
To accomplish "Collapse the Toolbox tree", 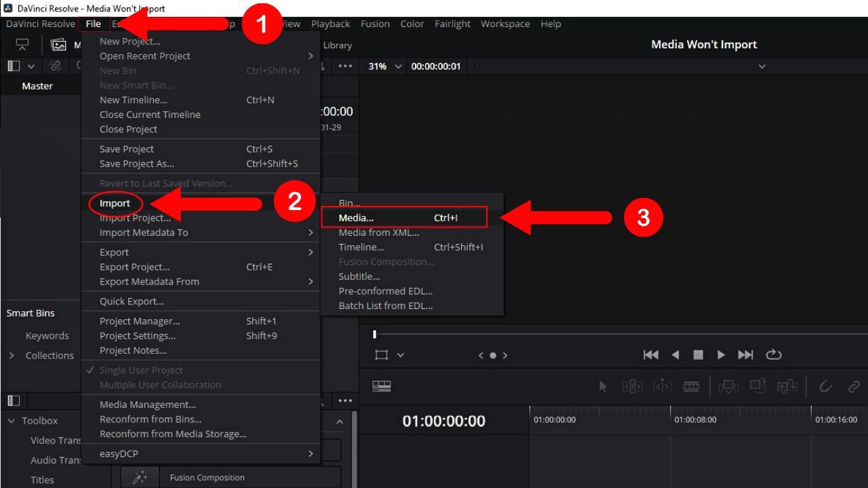I will click(x=12, y=421).
